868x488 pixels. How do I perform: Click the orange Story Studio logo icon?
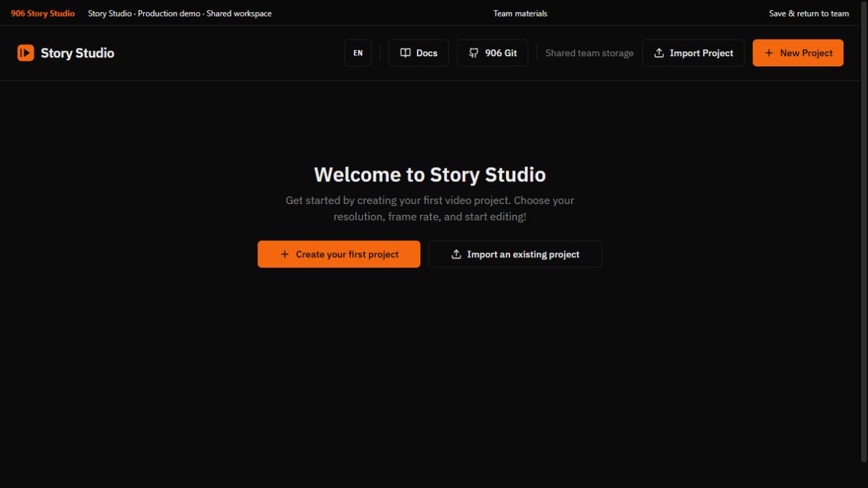(25, 53)
